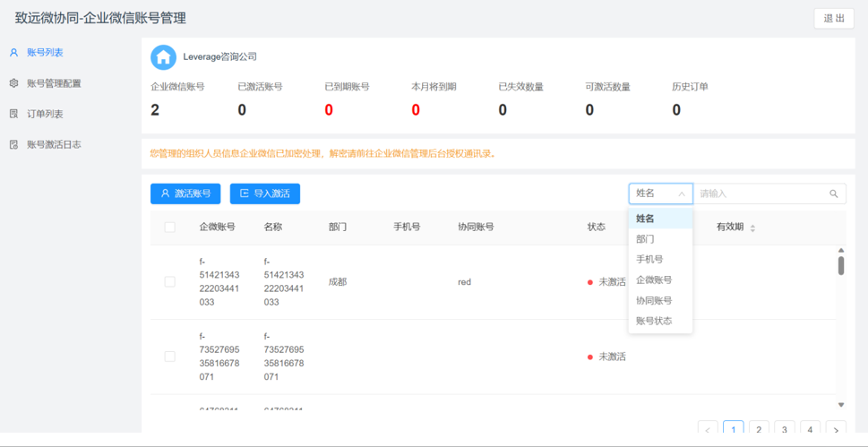868x447 pixels.
Task: Click the 激活账号 button
Action: pos(185,193)
